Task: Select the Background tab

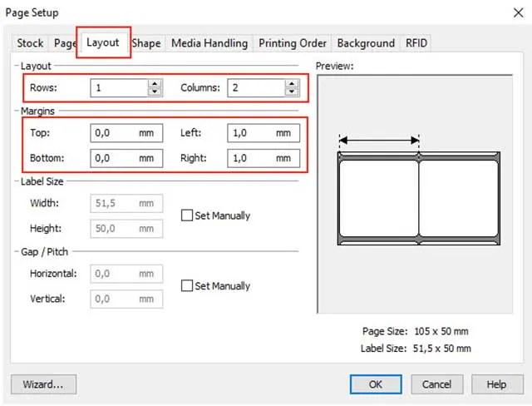Action: (366, 43)
